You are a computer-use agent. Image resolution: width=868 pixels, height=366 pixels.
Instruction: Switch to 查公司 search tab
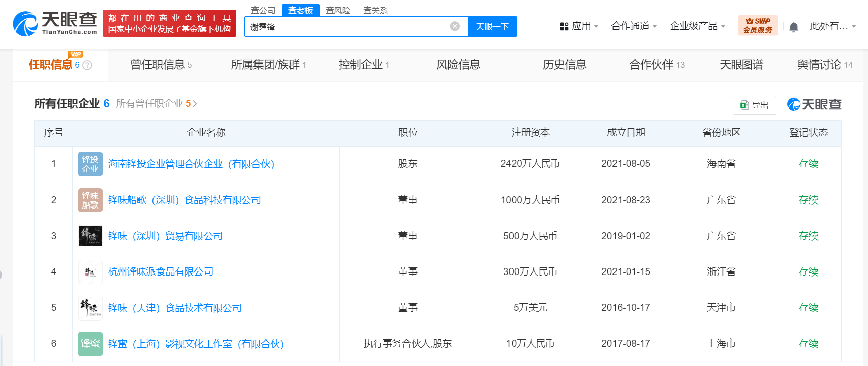(x=263, y=10)
